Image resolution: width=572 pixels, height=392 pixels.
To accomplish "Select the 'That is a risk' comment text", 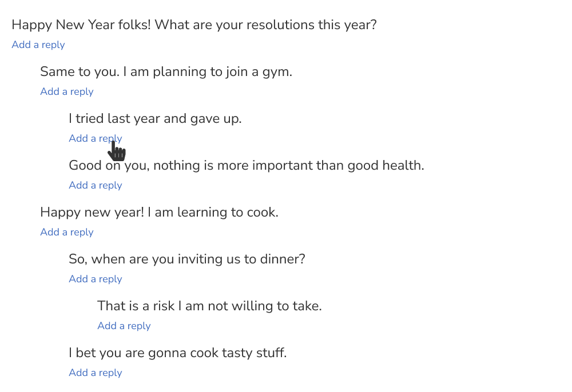I will [x=210, y=306].
